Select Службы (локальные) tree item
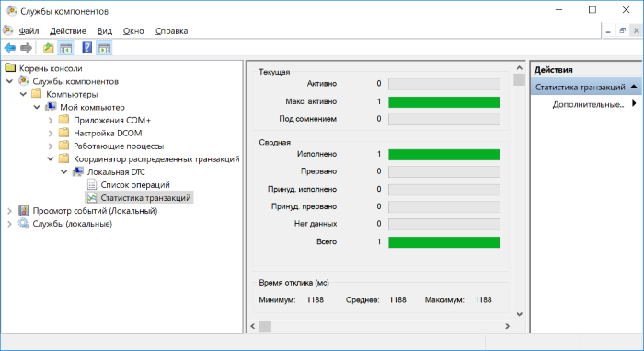 [x=73, y=224]
